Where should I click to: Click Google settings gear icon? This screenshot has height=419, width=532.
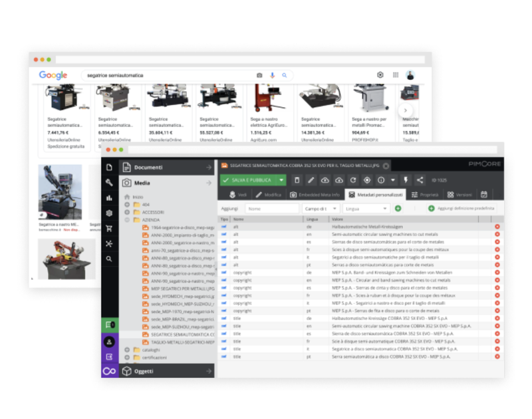click(380, 74)
